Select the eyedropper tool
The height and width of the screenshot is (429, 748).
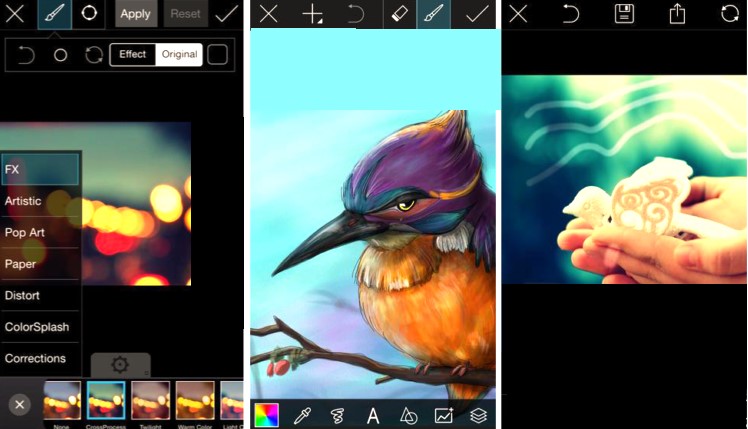(x=302, y=416)
